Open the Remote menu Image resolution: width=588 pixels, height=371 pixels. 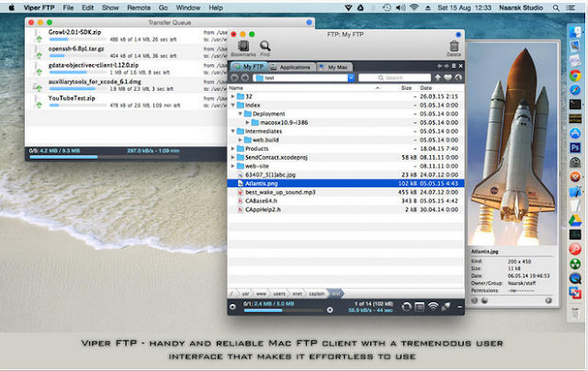tap(139, 7)
